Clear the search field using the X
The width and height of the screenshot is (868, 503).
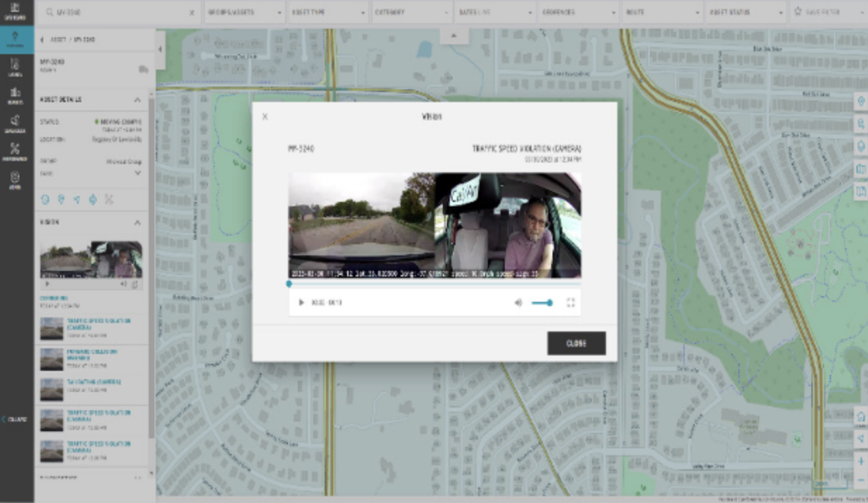click(191, 12)
